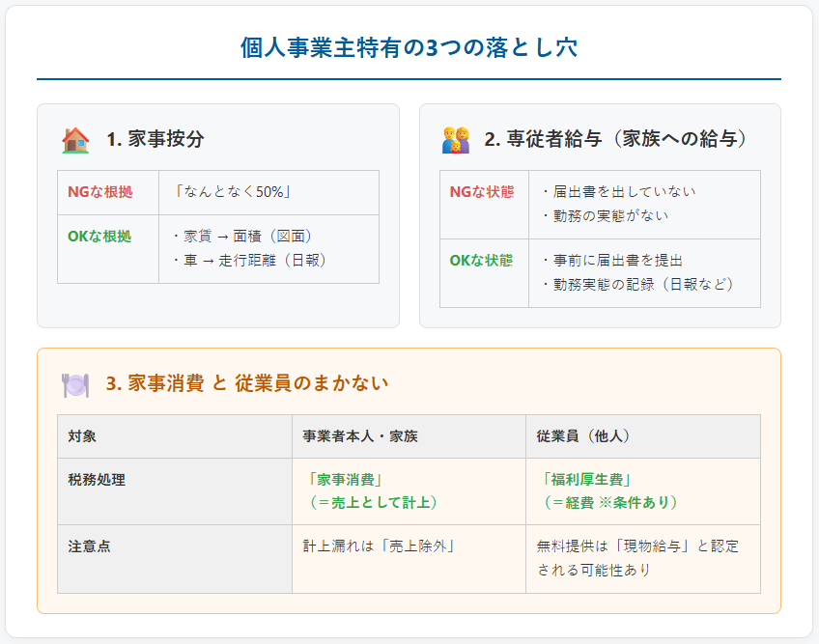Click the 車 → 走行距離（日報） line

pos(248,260)
